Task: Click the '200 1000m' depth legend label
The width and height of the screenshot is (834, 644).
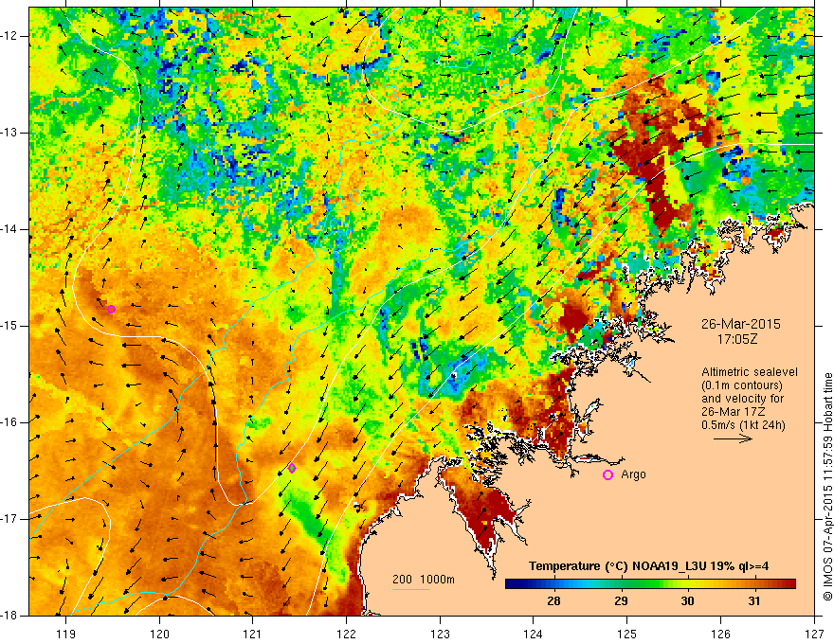Action: [x=424, y=580]
